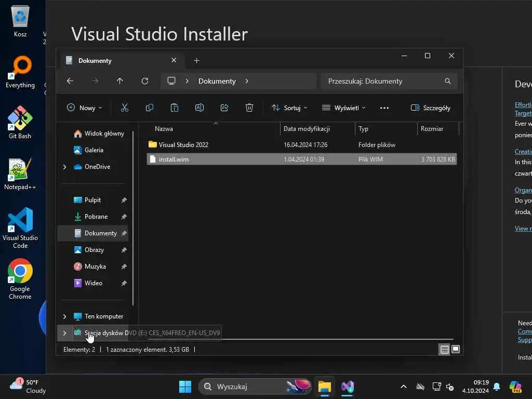Close the Dokumenty tab
This screenshot has width=532, height=399.
[x=174, y=60]
